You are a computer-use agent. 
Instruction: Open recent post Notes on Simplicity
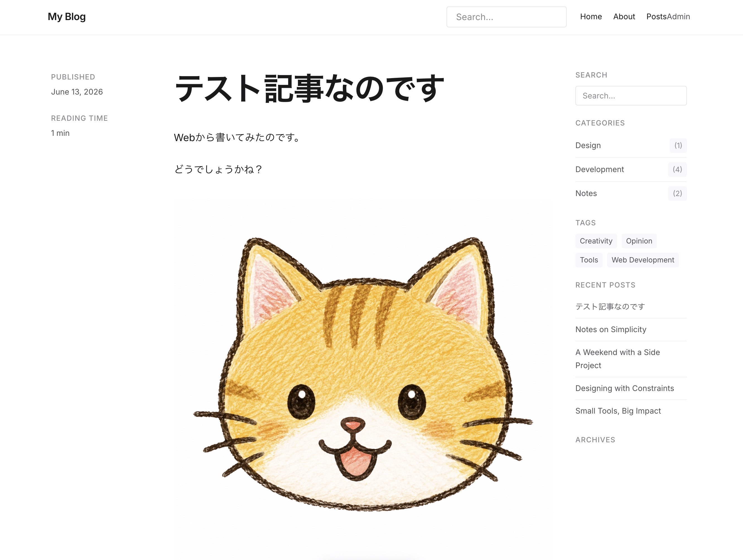click(611, 329)
